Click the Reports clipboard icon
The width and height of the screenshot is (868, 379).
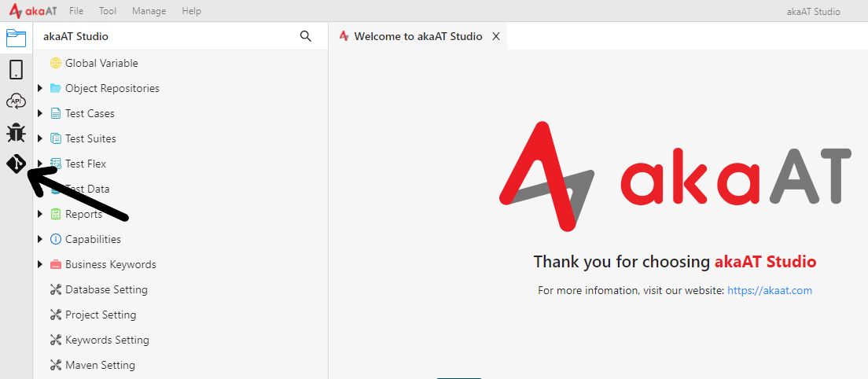(x=55, y=214)
